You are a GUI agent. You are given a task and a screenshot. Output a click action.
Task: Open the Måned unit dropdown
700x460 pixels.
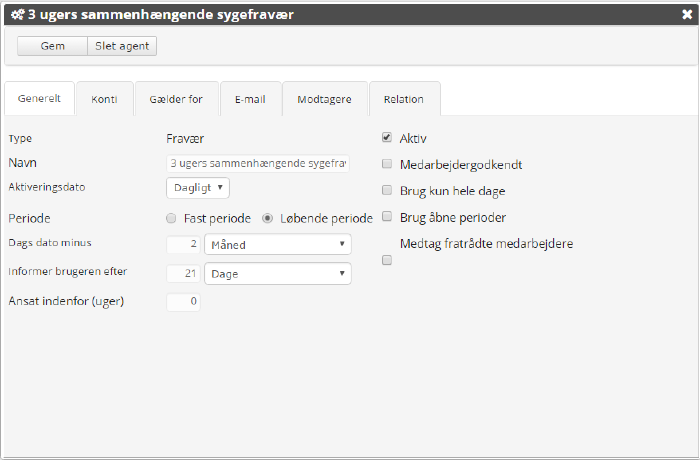click(277, 244)
